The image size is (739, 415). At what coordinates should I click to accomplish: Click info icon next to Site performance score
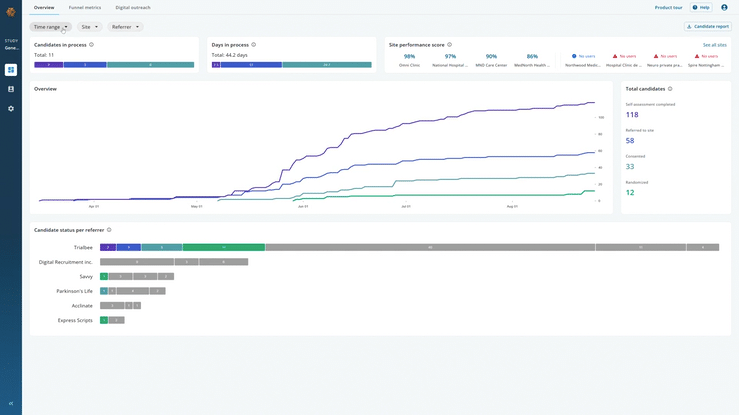tap(450, 45)
